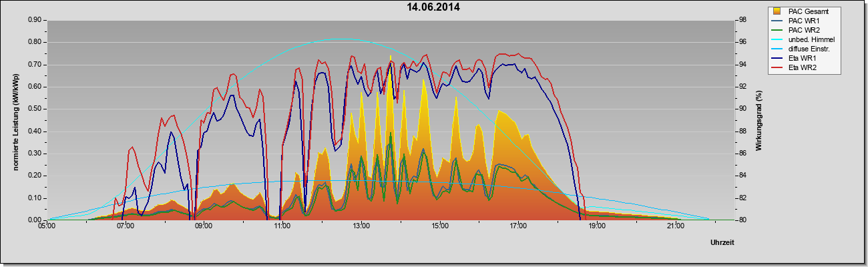Click the 05:00 time axis tick
This screenshot has width=868, height=267.
tap(47, 227)
